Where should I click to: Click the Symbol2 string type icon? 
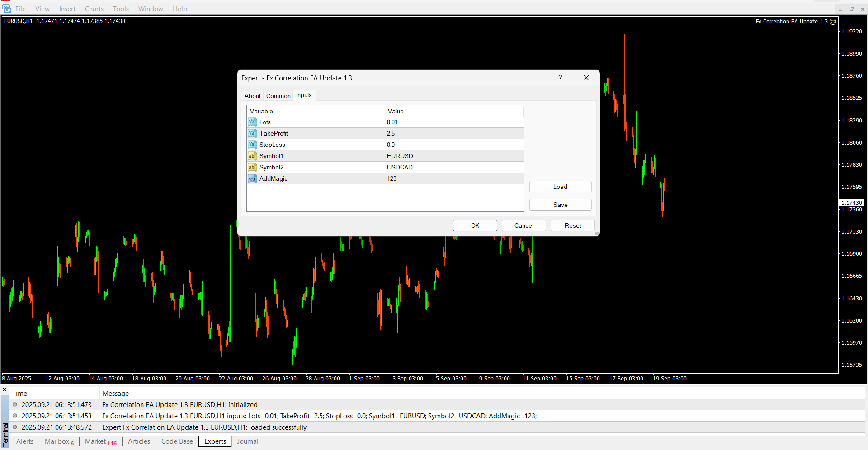coord(252,167)
